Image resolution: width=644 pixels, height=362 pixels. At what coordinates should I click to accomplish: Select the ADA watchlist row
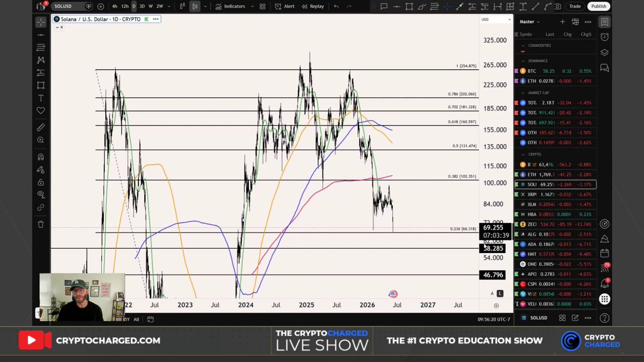(x=555, y=244)
